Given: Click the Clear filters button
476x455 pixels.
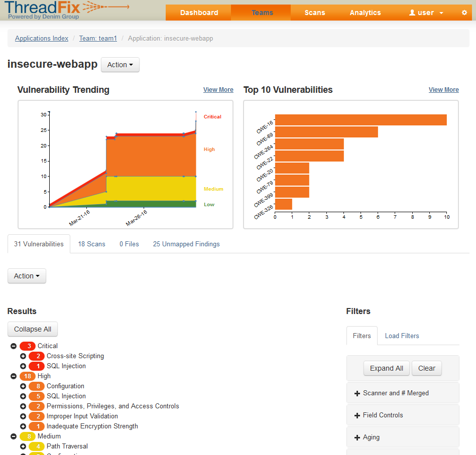Looking at the screenshot, I should [426, 368].
